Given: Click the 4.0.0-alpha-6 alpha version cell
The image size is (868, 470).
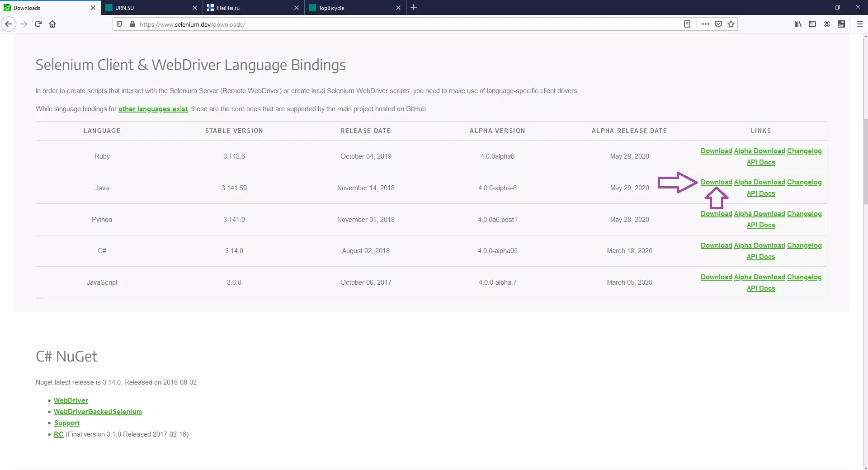Looking at the screenshot, I should pos(497,188).
